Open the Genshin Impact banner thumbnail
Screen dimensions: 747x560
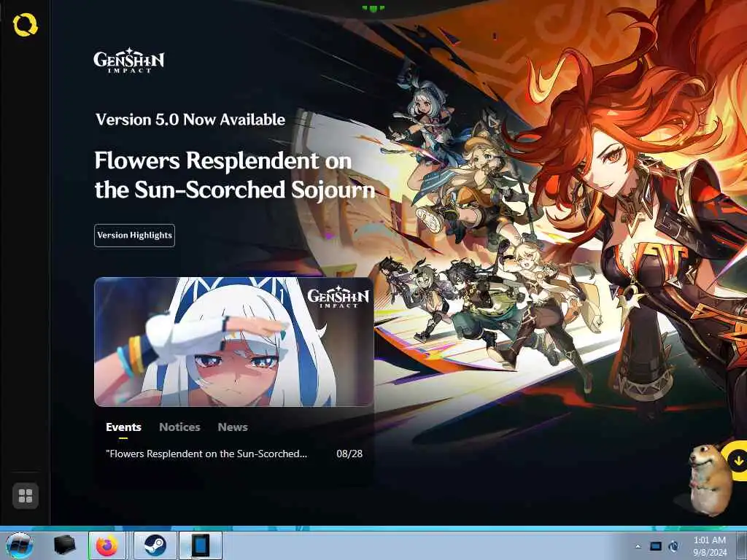pos(233,341)
